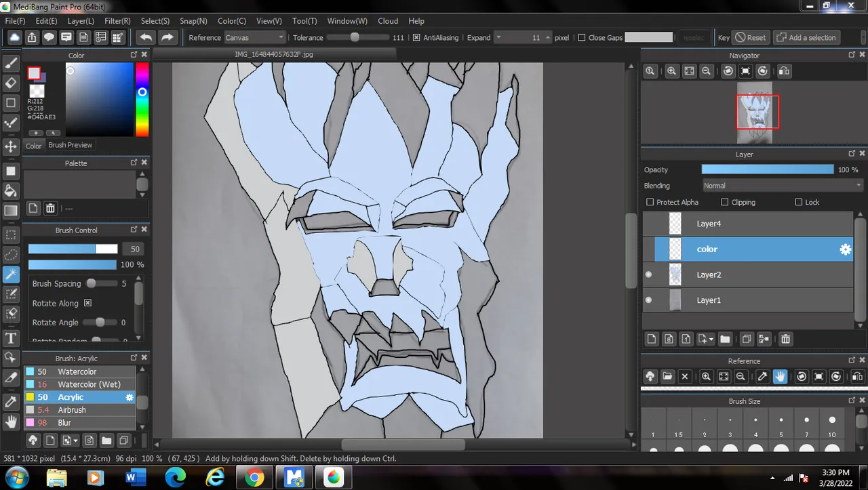Open Reference Canvas dropdown
Viewport: 868px width, 490px height.
pyautogui.click(x=255, y=38)
